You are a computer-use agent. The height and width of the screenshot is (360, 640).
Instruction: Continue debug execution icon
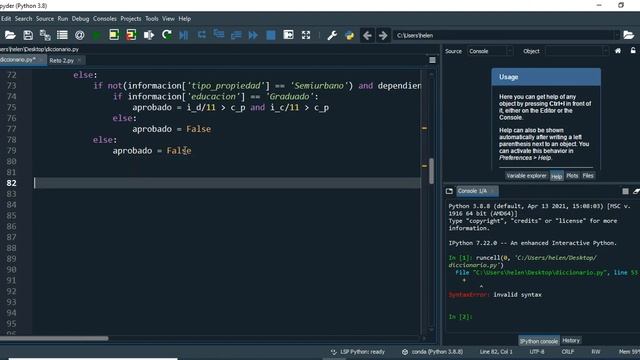253,35
